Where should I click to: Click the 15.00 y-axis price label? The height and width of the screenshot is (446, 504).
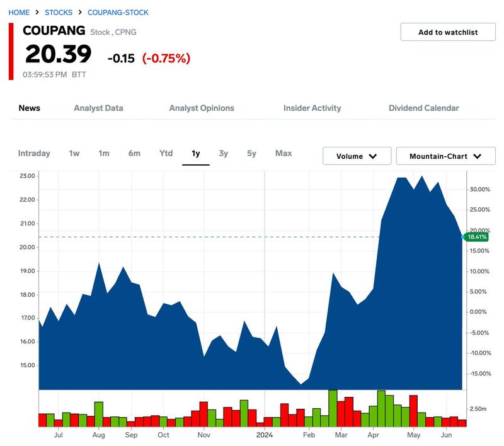[x=27, y=365]
